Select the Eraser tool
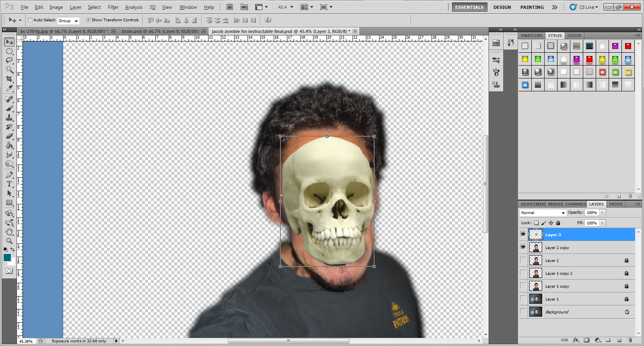Screen dimensions: 644x346 (x=9, y=136)
